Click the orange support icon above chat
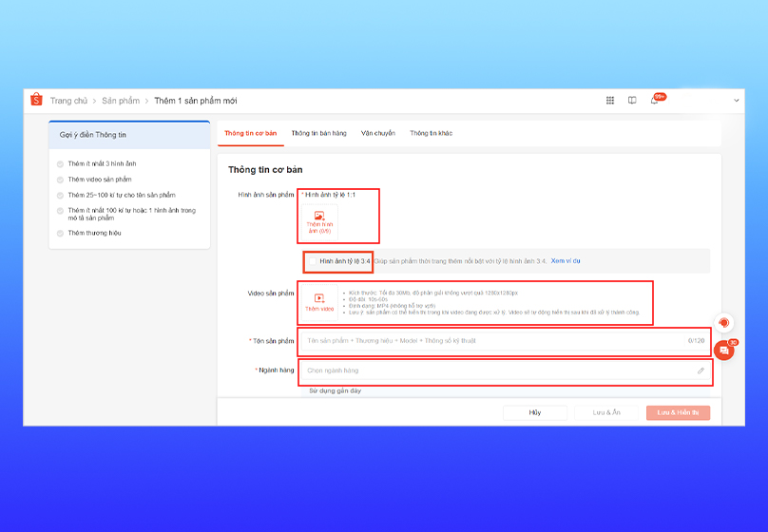 coord(724,323)
